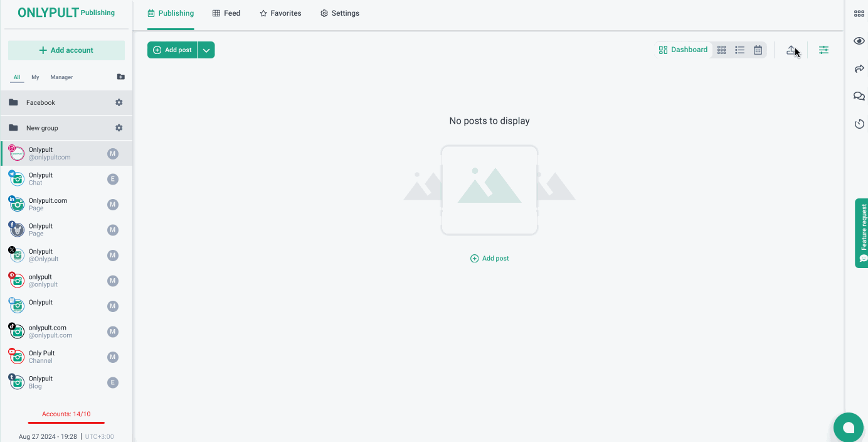This screenshot has width=868, height=442.
Task: Open the chat bubble widget
Action: tap(848, 428)
